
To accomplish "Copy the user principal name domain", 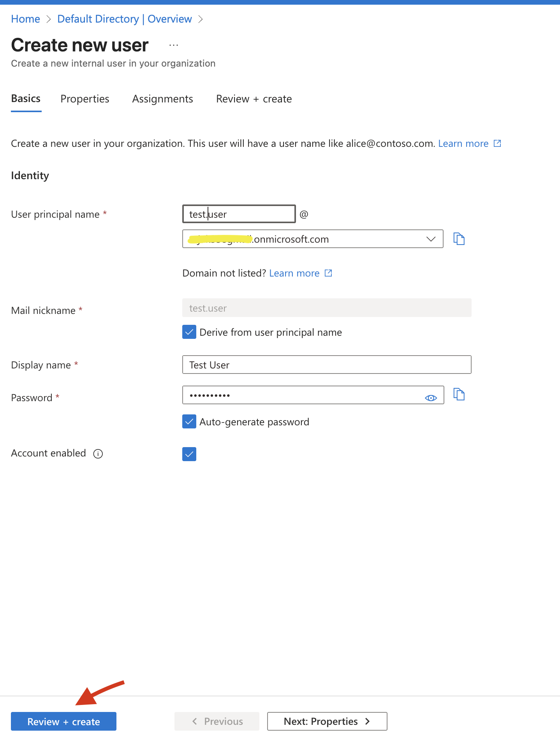I will click(459, 239).
